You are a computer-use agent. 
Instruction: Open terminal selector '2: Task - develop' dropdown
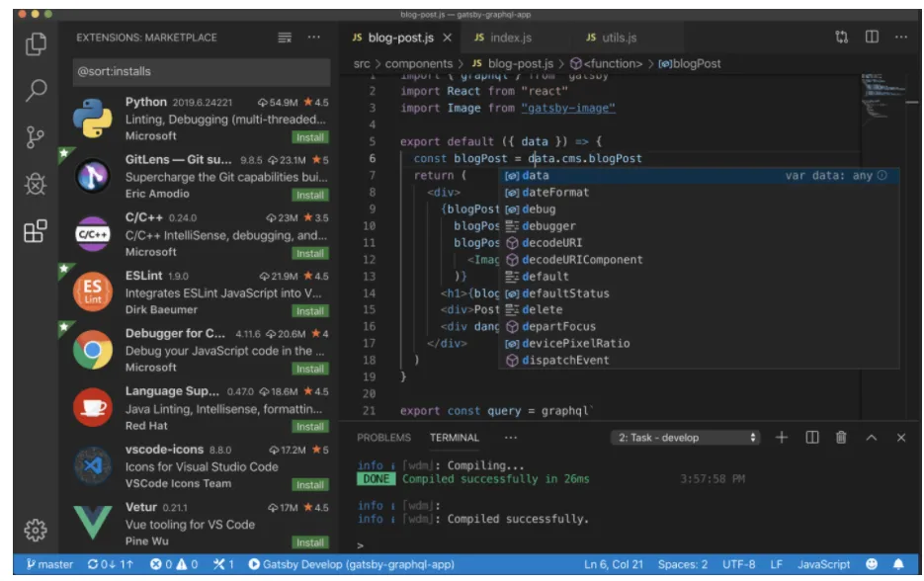point(686,437)
